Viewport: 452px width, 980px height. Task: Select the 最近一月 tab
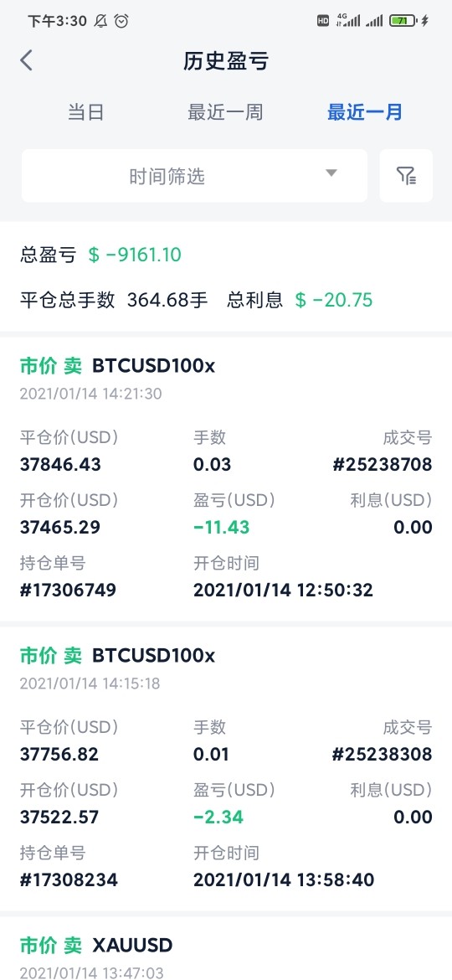365,112
